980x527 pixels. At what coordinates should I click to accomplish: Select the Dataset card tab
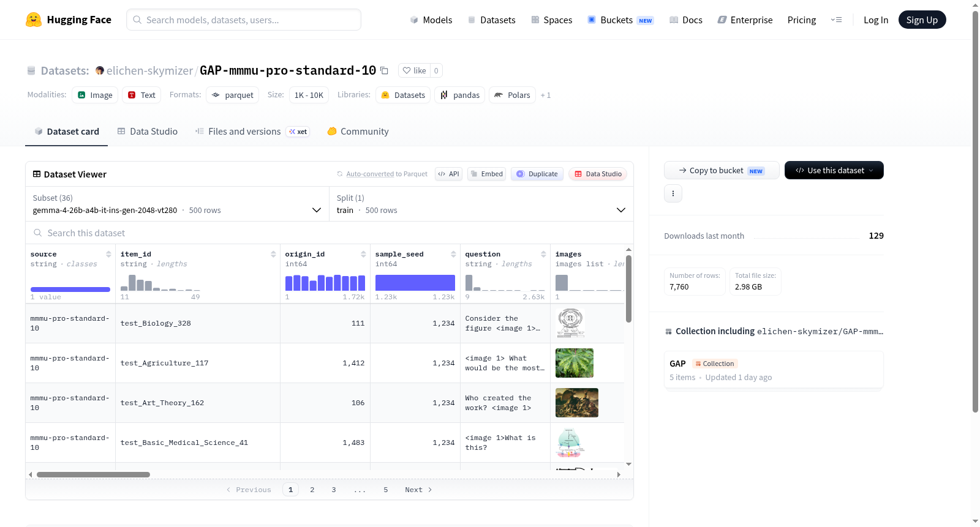tap(67, 132)
